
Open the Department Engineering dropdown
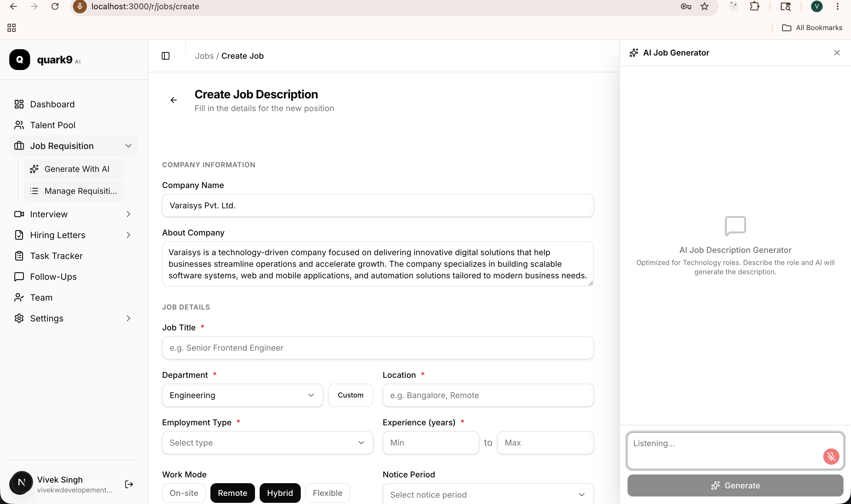click(x=242, y=395)
